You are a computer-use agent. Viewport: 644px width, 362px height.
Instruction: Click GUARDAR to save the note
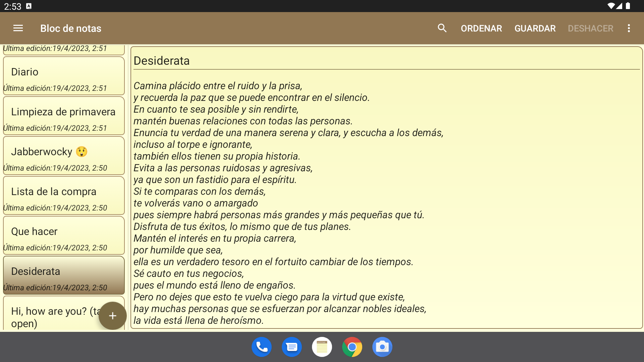tap(535, 28)
